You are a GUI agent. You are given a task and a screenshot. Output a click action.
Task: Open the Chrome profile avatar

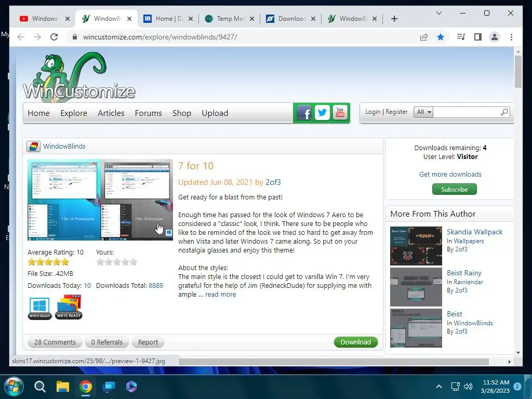(495, 37)
